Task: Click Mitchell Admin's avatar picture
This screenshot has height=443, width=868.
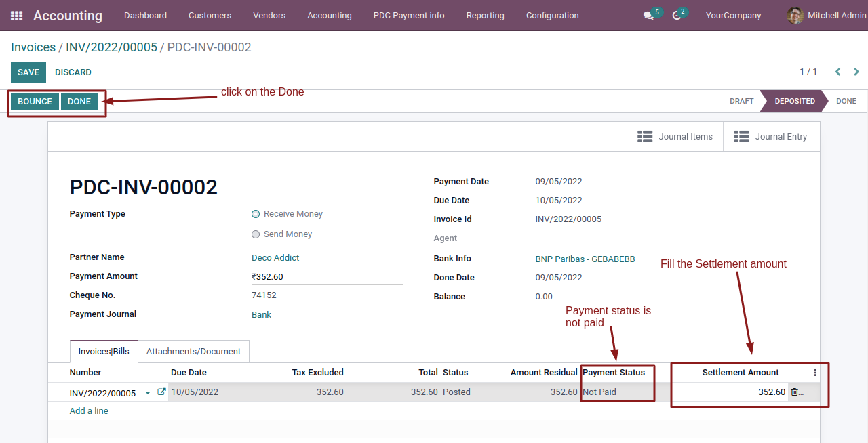Action: click(x=795, y=16)
